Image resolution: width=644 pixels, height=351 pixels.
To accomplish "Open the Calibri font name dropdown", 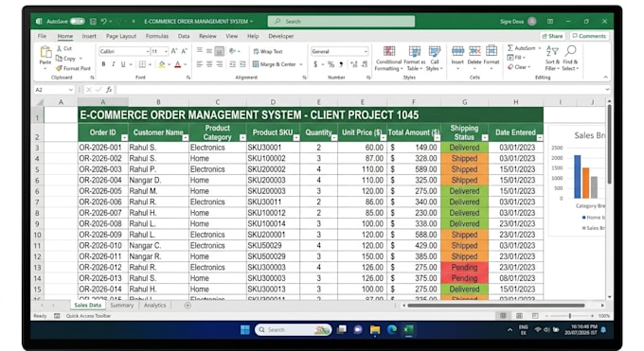I will 148,51.
